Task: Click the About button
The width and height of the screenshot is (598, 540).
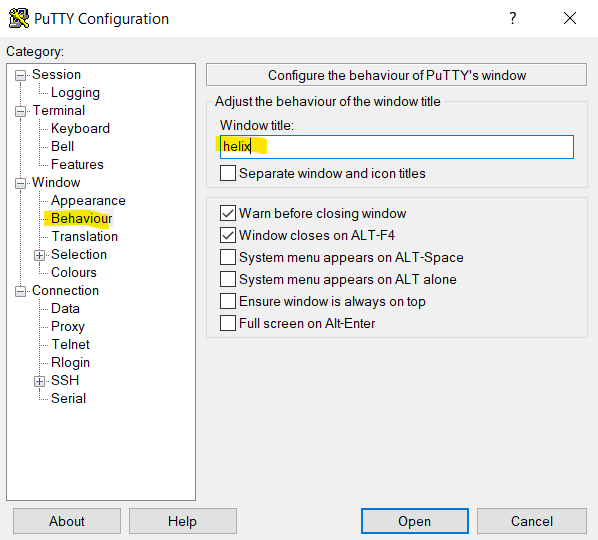Action: 67,521
